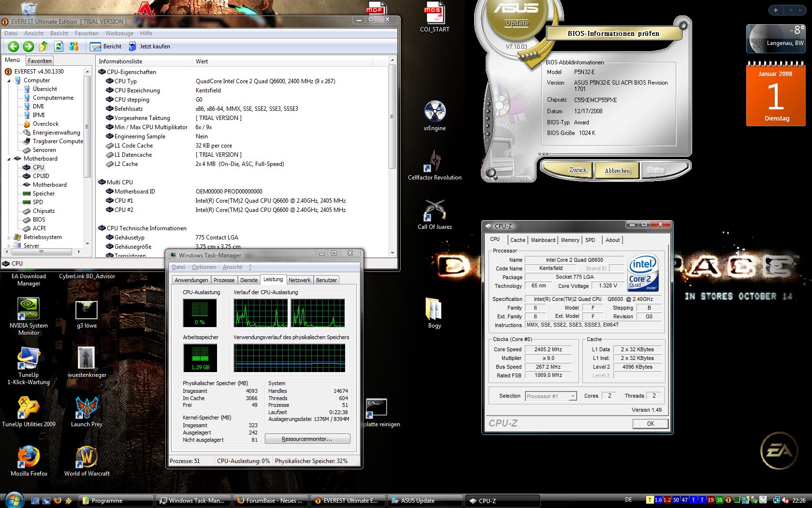Switch to the Netzwerk tab in Task-Manager

click(300, 280)
